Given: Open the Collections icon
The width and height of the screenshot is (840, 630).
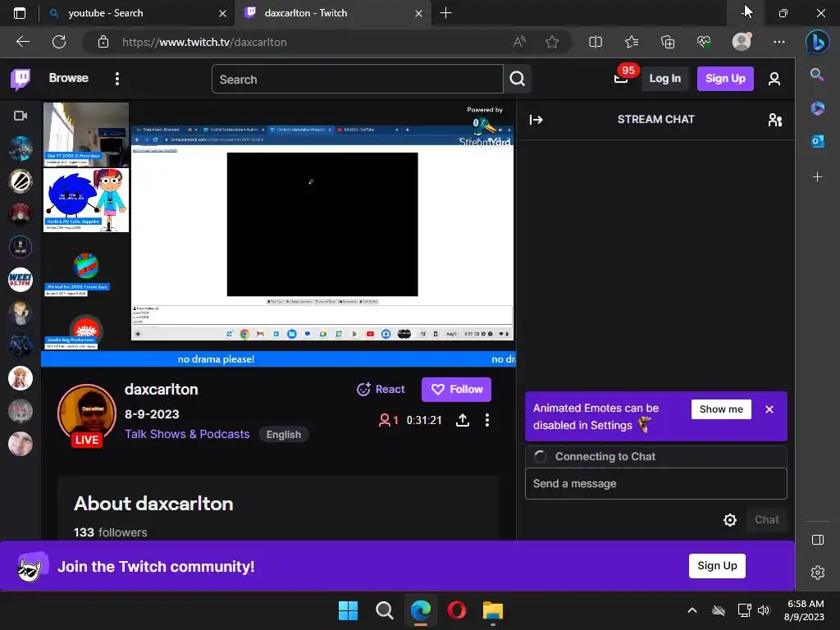Looking at the screenshot, I should (x=668, y=42).
